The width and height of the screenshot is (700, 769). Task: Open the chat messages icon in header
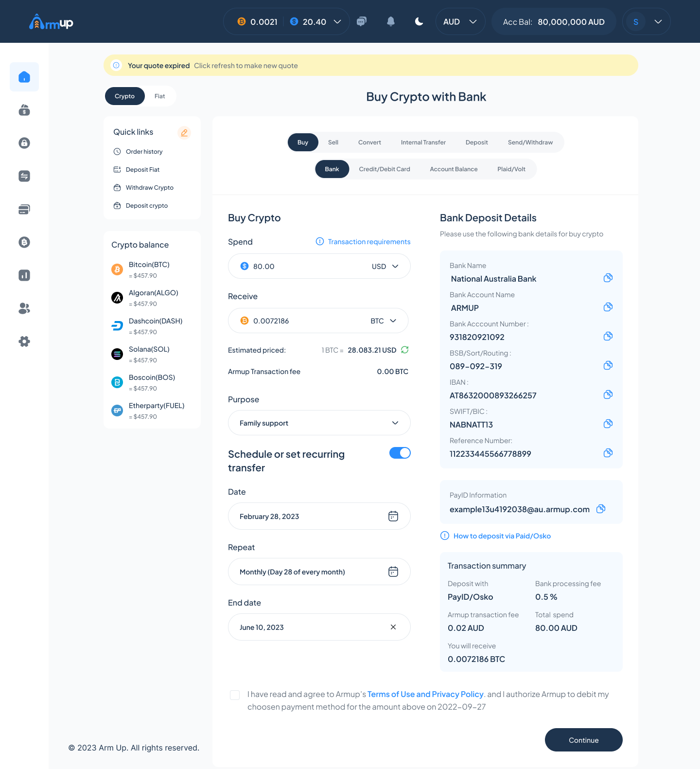[x=362, y=21]
